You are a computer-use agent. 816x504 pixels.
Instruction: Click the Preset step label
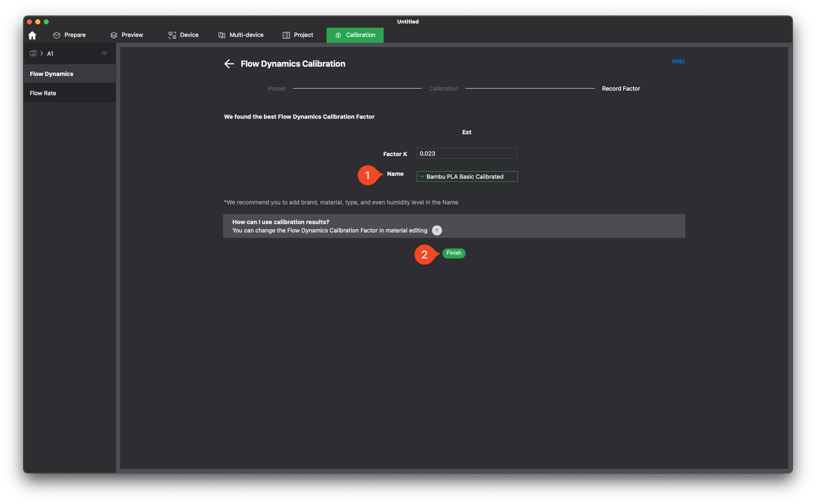277,89
